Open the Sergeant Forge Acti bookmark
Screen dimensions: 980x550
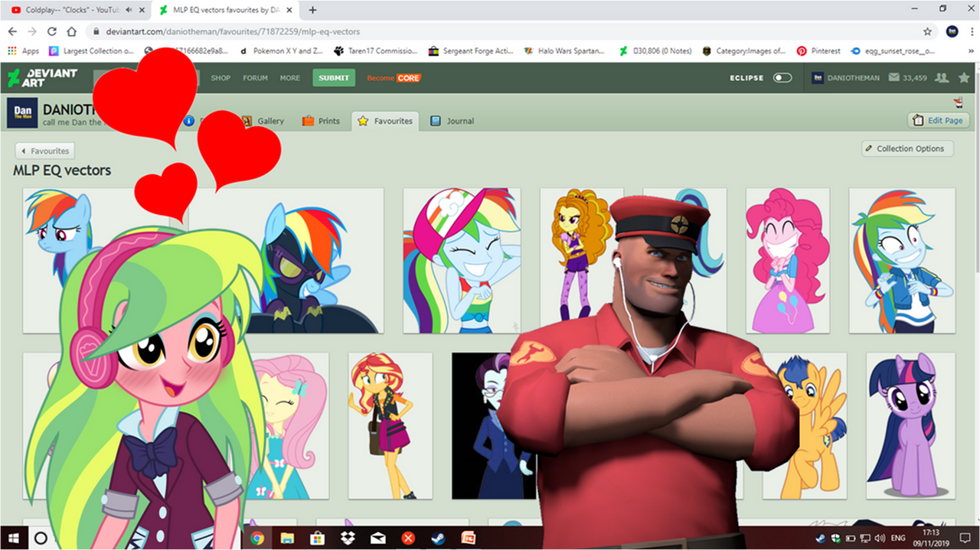[x=471, y=51]
